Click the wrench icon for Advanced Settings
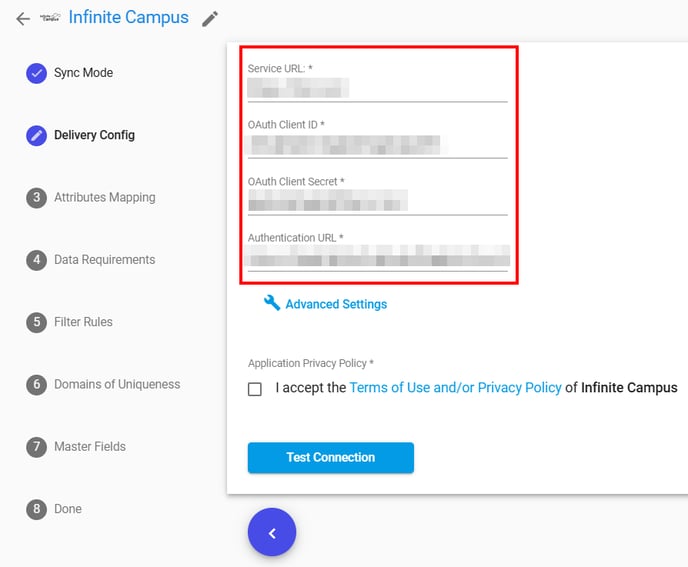 coord(272,303)
